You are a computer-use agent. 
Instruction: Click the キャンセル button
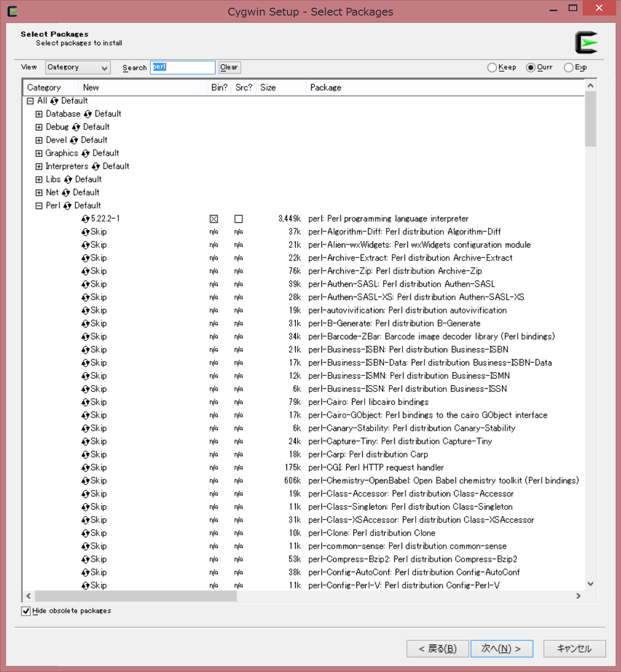[x=574, y=648]
